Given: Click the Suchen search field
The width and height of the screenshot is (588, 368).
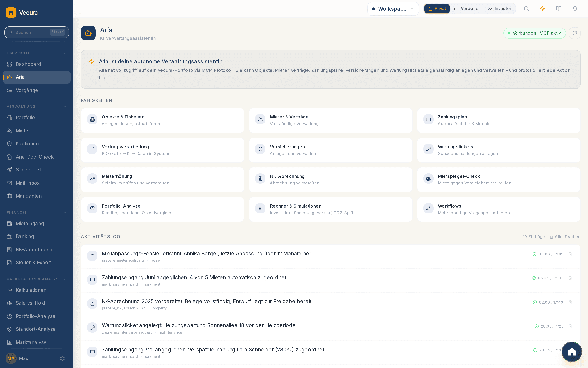Looking at the screenshot, I should coord(37,32).
